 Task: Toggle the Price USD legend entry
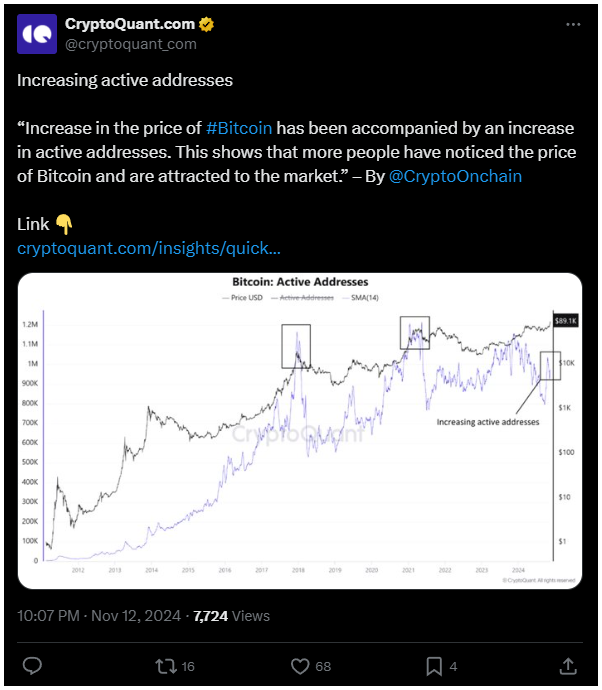click(x=242, y=298)
